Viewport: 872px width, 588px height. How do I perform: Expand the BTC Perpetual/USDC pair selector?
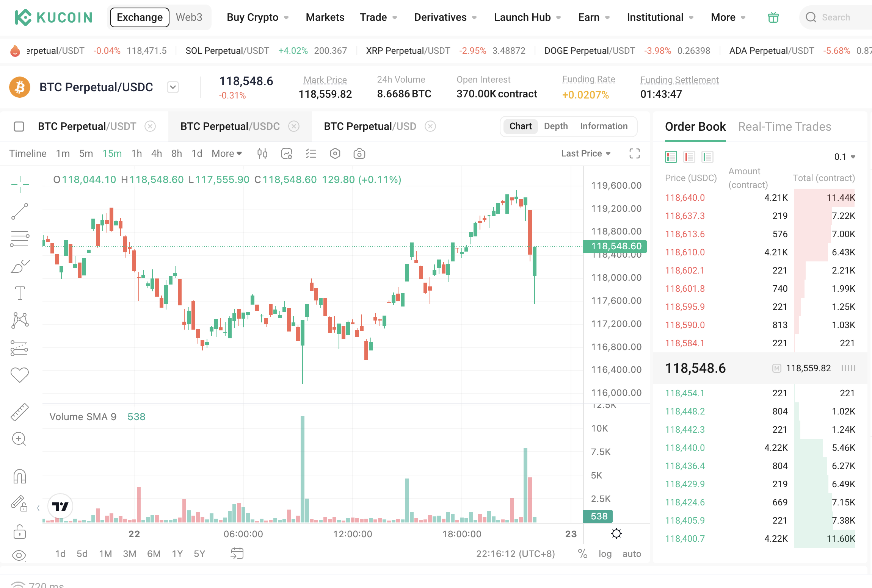coord(173,87)
